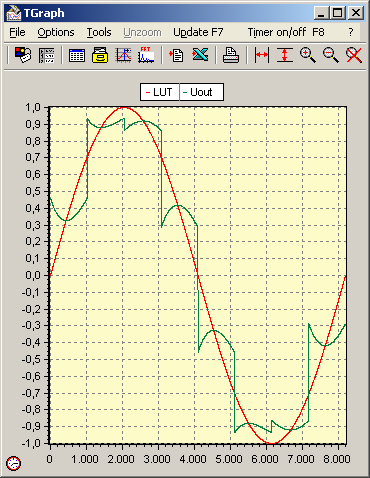This screenshot has height=478, width=370.
Task: Copy graph to clipboard icon
Action: click(x=176, y=55)
